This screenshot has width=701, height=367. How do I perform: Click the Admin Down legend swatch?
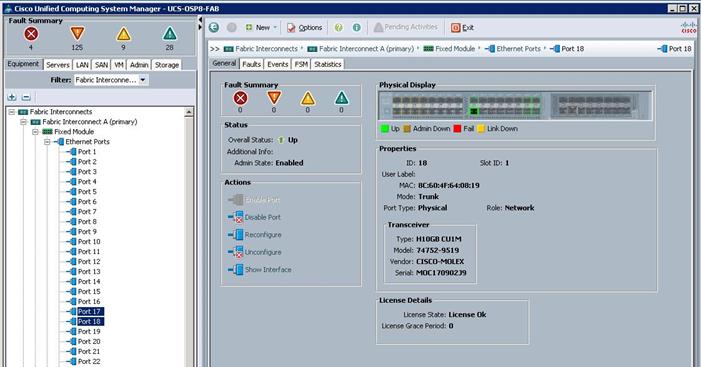click(x=407, y=129)
